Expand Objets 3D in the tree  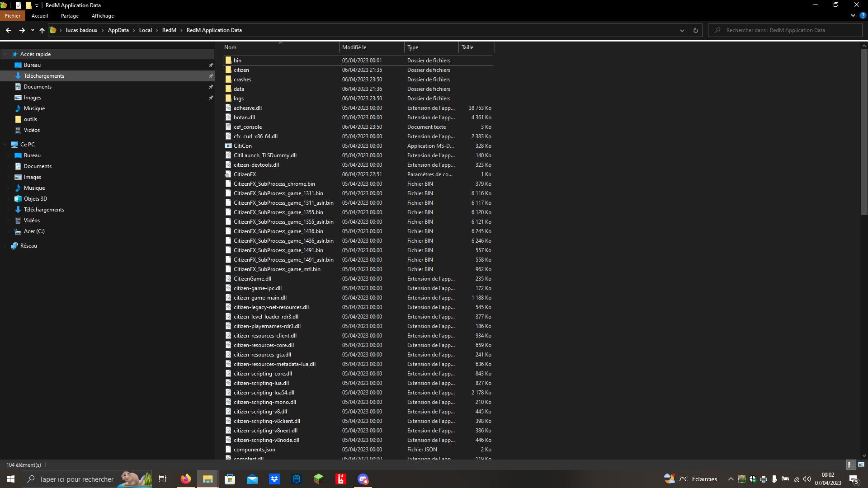point(9,199)
